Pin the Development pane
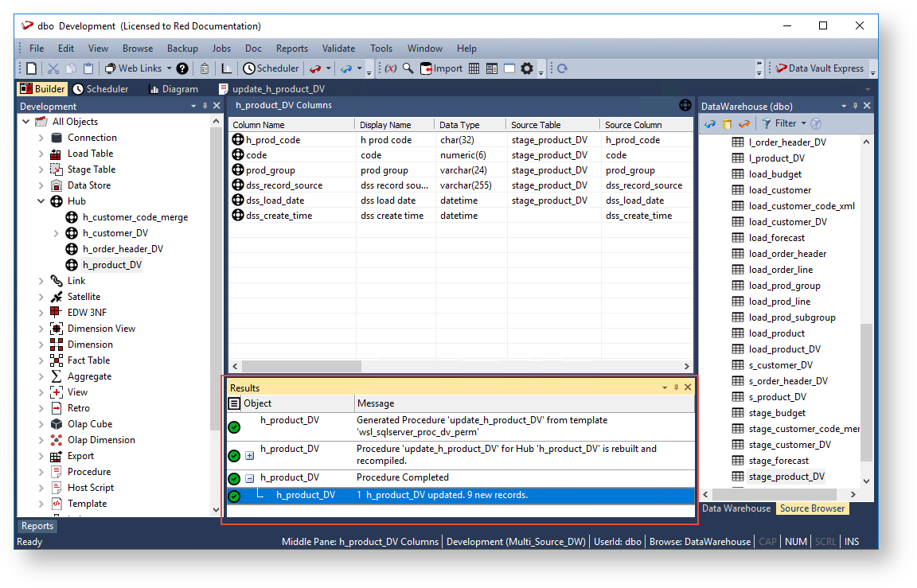This screenshot has height=588, width=917. coord(205,106)
